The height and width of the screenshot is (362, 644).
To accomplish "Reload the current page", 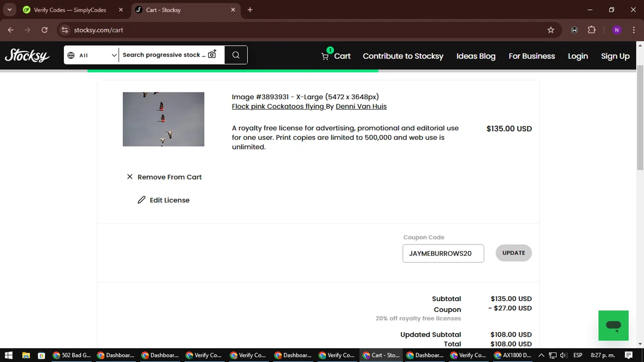I will coord(45,30).
